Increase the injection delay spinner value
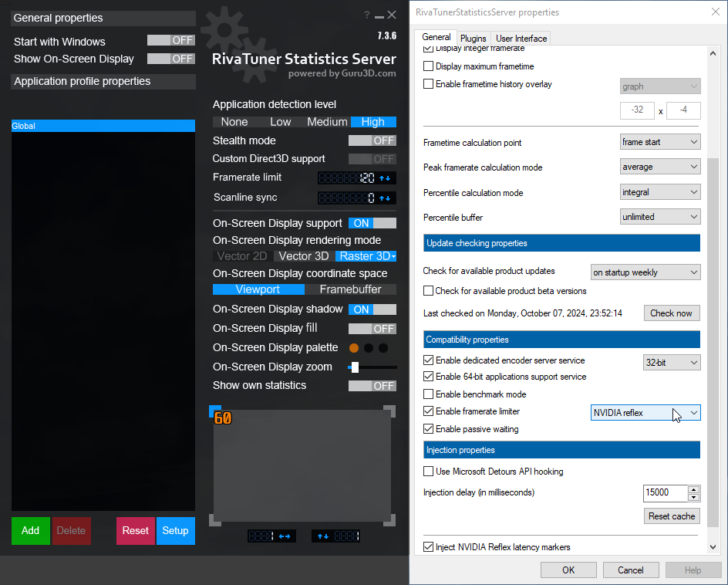 [693, 489]
